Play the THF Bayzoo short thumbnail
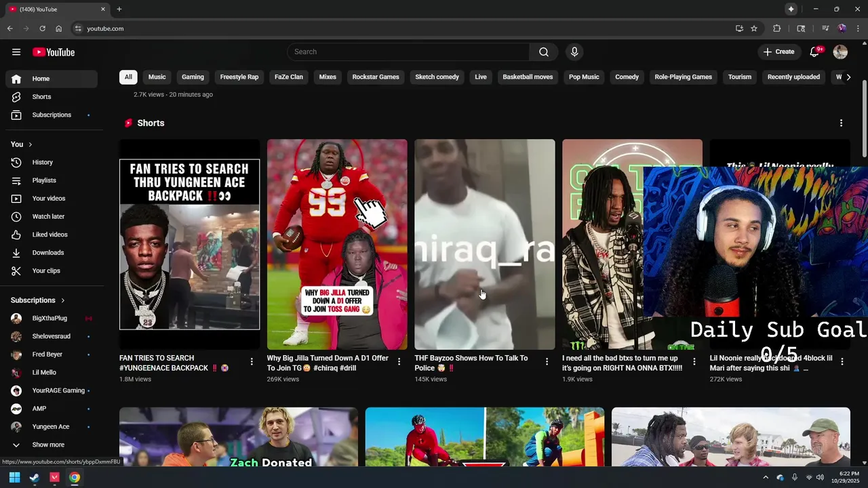The width and height of the screenshot is (868, 488). [x=485, y=245]
